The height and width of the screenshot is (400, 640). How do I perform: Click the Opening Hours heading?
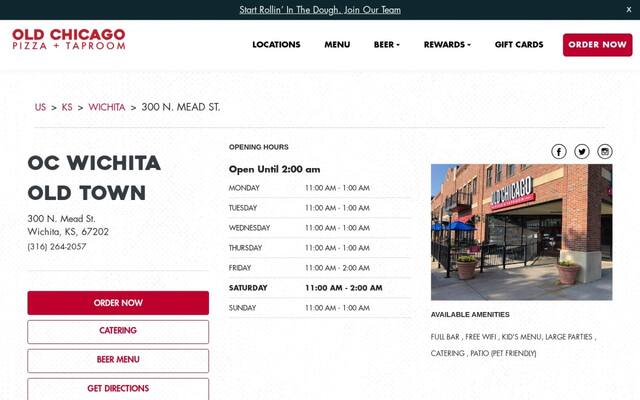[x=258, y=147]
